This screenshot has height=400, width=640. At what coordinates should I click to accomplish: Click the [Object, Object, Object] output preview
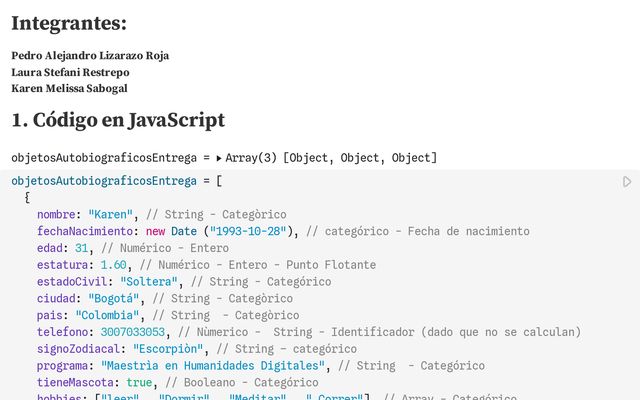360,158
